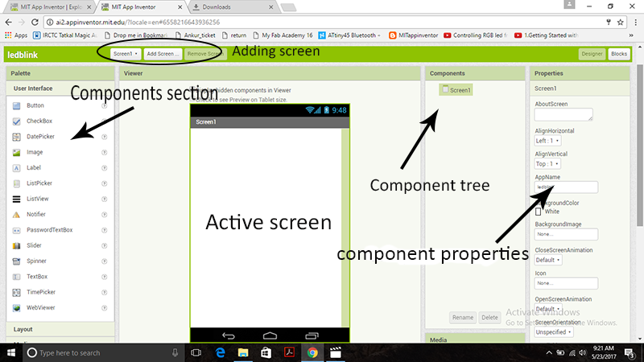This screenshot has height=362, width=644.
Task: Select the Label component icon
Action: pyautogui.click(x=16, y=168)
